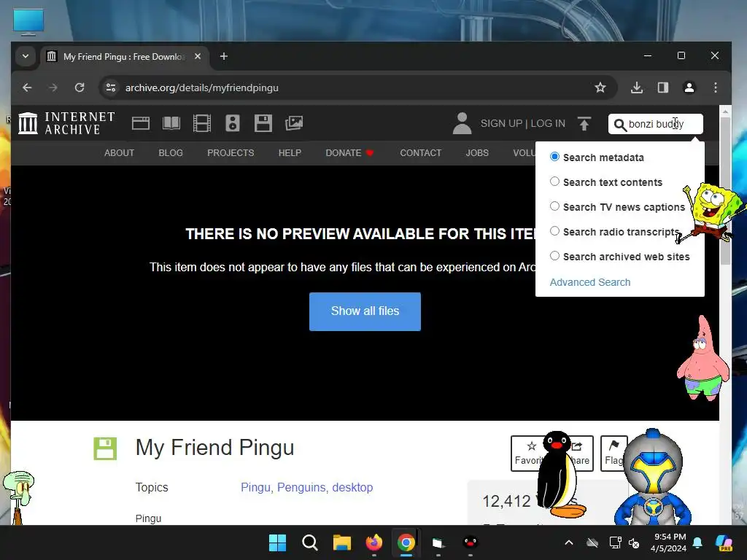Screen dimensions: 747x560
Task: Click the green software floppy icon beside title
Action: 105,448
